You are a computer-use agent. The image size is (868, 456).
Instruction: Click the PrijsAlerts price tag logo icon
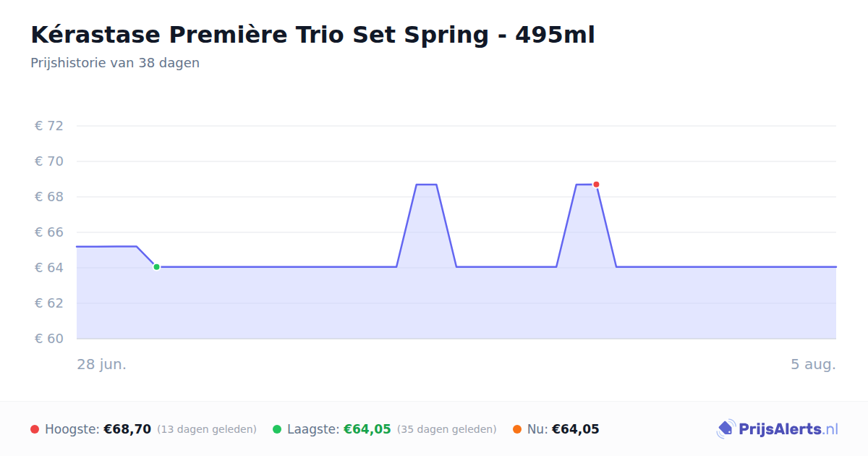coord(726,429)
